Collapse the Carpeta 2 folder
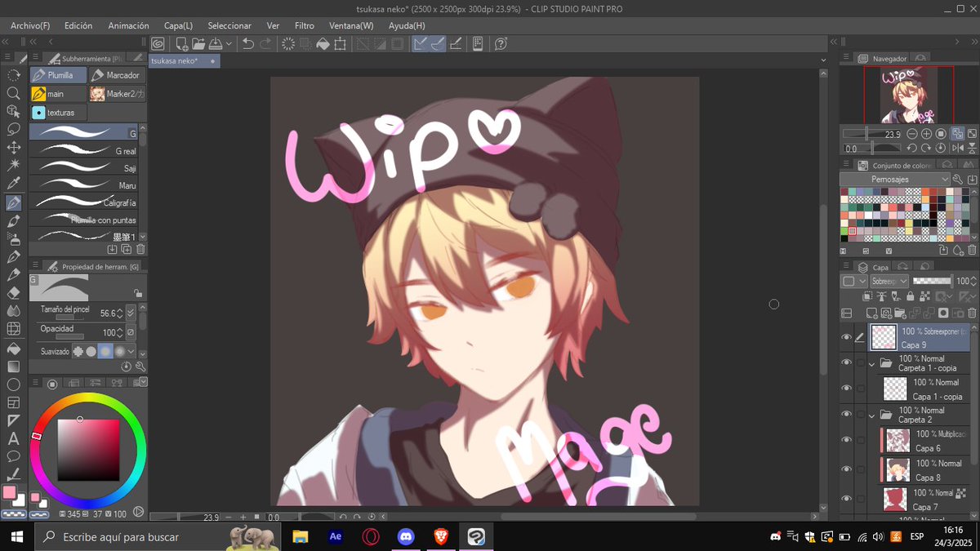980x551 pixels. click(873, 414)
